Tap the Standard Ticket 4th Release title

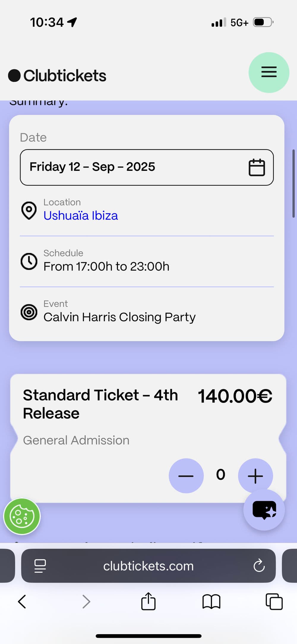(100, 404)
